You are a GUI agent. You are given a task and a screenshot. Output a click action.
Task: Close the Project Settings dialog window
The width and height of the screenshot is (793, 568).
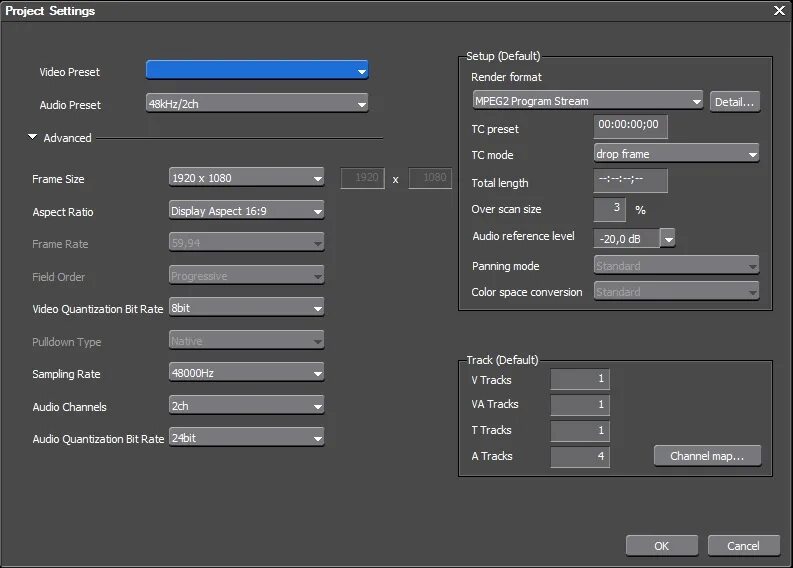(779, 10)
